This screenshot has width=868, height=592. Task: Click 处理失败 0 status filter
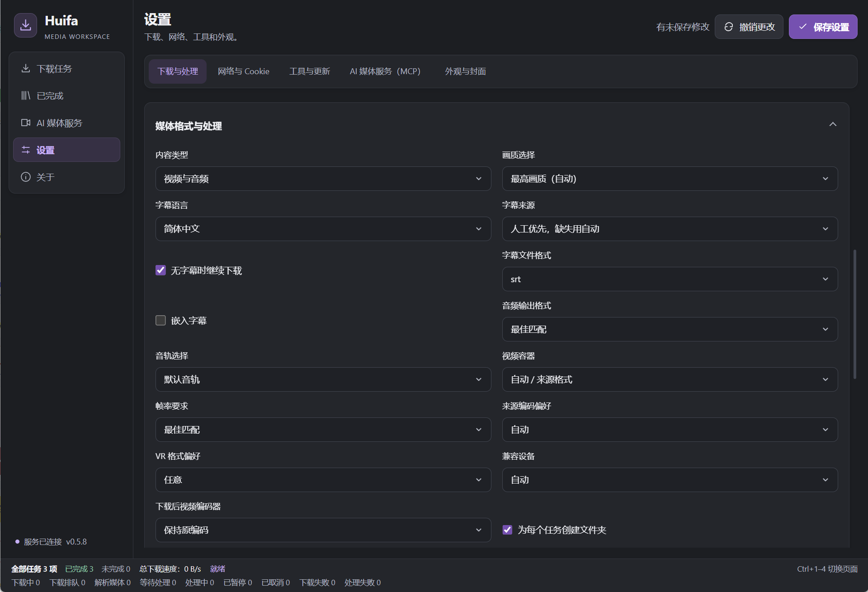point(363,583)
